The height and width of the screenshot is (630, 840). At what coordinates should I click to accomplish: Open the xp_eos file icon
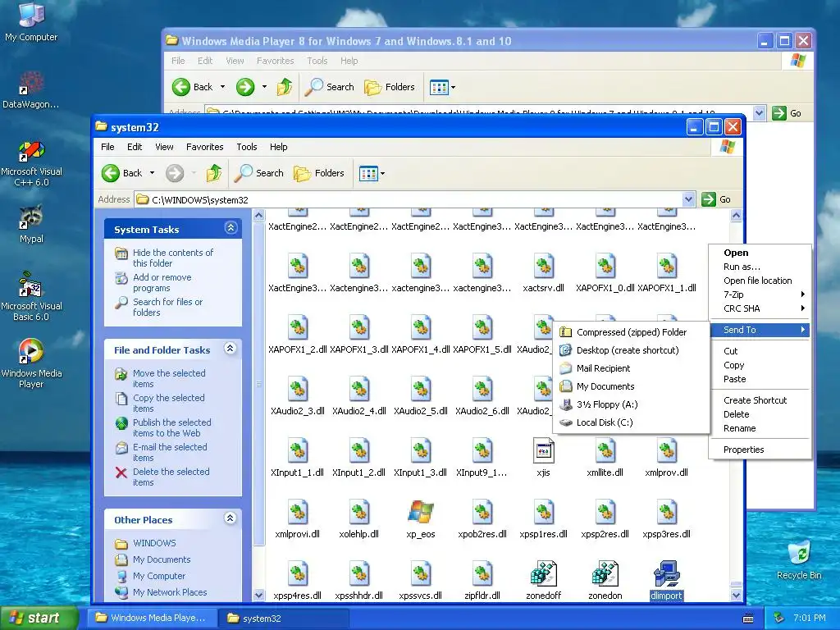[x=421, y=512]
